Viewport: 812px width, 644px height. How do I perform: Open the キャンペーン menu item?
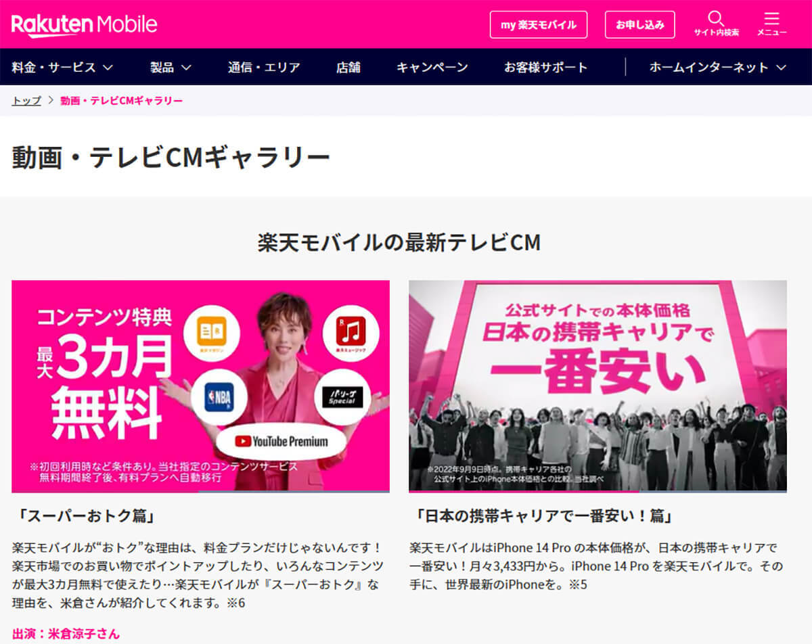pyautogui.click(x=432, y=67)
